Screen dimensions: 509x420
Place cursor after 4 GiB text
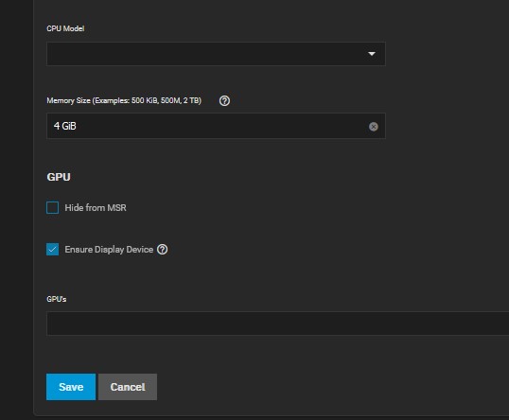point(78,126)
